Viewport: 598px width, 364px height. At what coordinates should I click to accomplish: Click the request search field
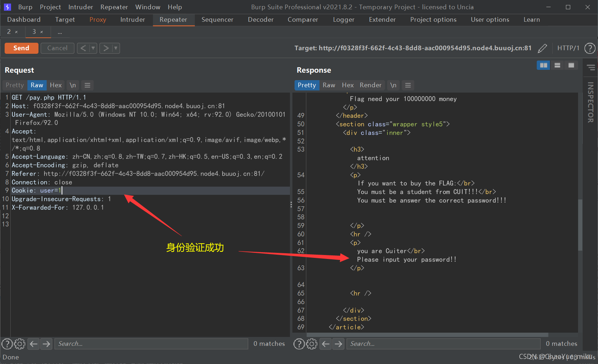[151, 344]
